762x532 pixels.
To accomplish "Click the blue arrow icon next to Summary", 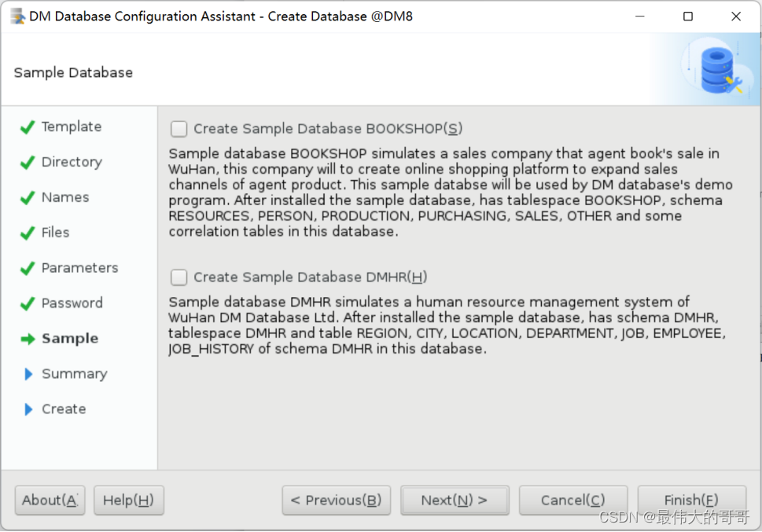I will [27, 373].
